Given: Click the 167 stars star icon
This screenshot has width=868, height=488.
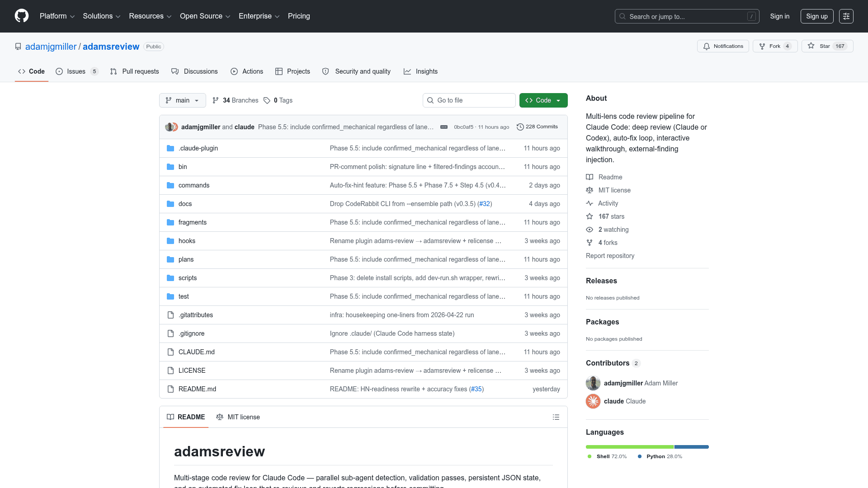Looking at the screenshot, I should pos(590,216).
